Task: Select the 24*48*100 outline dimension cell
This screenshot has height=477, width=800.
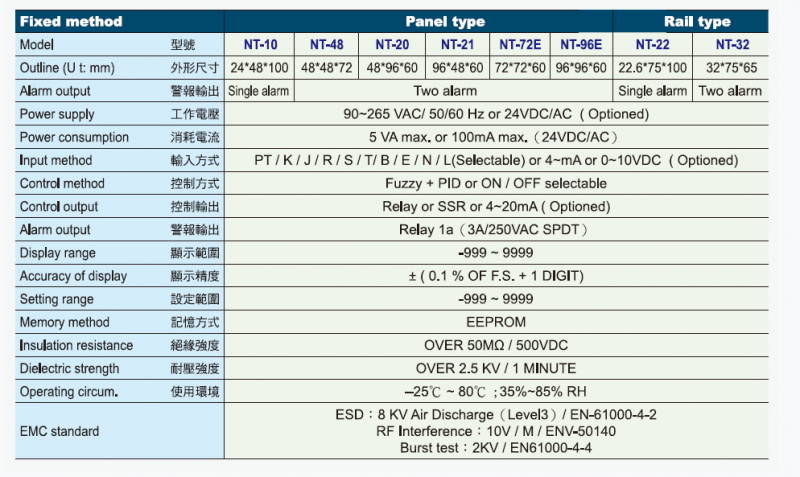Action: (x=259, y=68)
